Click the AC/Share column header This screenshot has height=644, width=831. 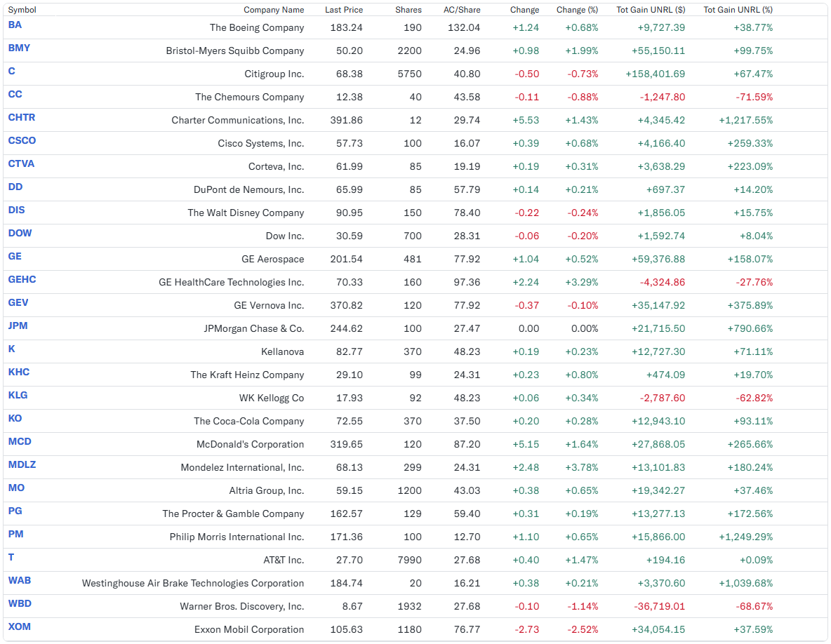(x=462, y=10)
